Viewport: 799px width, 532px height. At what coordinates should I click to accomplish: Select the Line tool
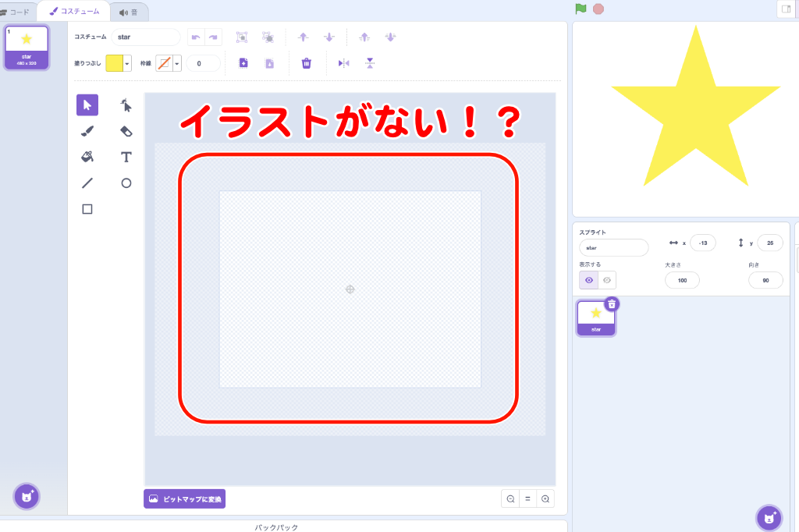pyautogui.click(x=87, y=183)
